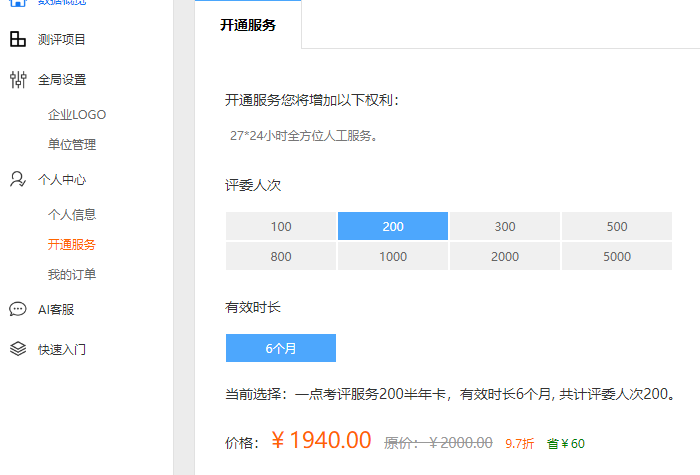The height and width of the screenshot is (475, 700).
Task: Go to 企业LOGO settings
Action: (77, 115)
